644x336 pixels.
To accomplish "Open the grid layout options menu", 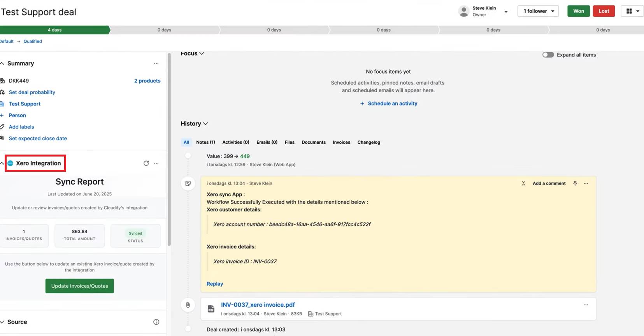I will [x=632, y=11].
